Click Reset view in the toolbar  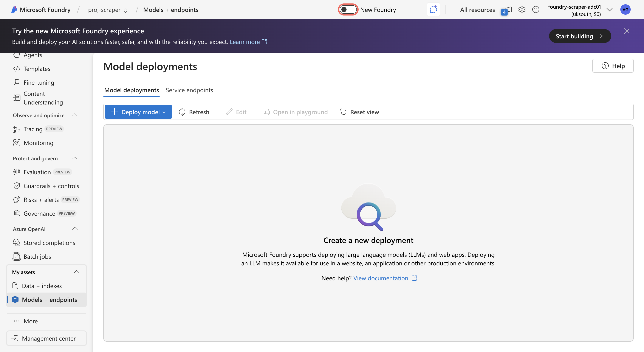pos(359,112)
